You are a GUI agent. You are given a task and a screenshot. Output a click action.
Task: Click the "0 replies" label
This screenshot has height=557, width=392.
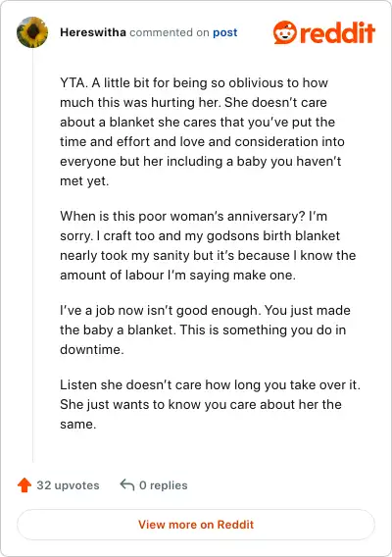pos(164,485)
